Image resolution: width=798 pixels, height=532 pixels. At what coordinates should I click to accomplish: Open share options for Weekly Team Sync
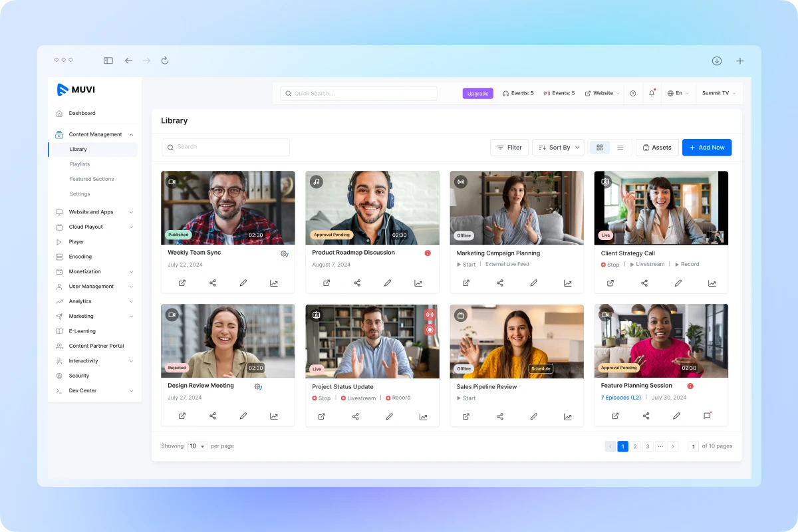(x=213, y=283)
